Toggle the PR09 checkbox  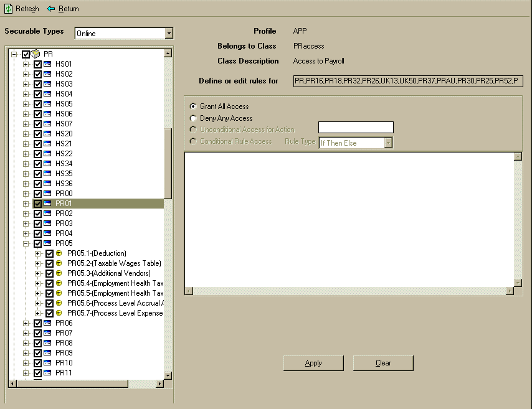point(37,353)
